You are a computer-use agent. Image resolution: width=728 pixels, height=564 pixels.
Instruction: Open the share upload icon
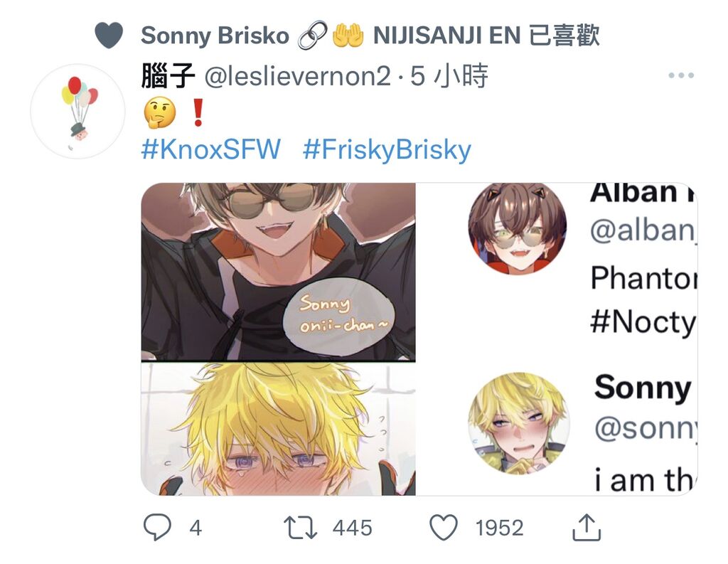(x=587, y=527)
